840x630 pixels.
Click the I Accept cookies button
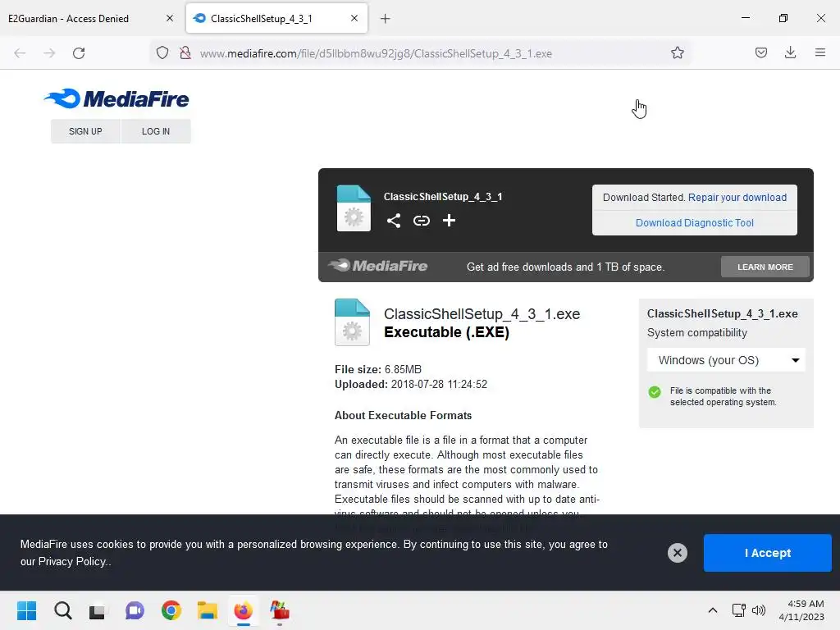pyautogui.click(x=767, y=553)
